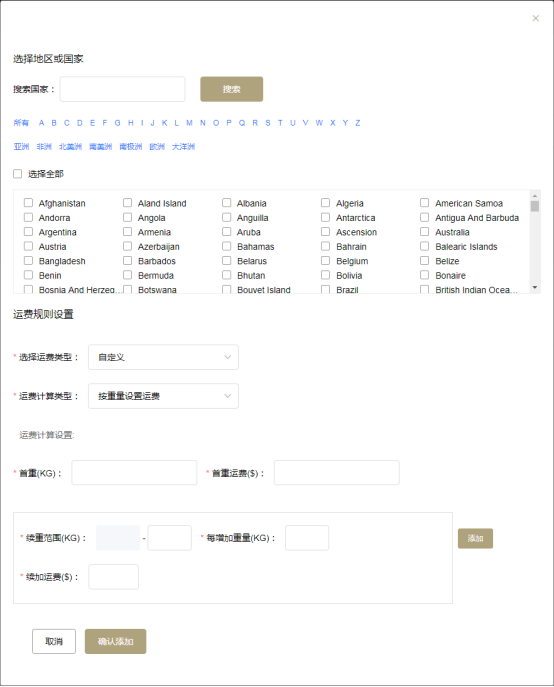Image resolution: width=554 pixels, height=687 pixels.
Task: Select the 亚洲 (Asia) region filter
Action: 21,146
